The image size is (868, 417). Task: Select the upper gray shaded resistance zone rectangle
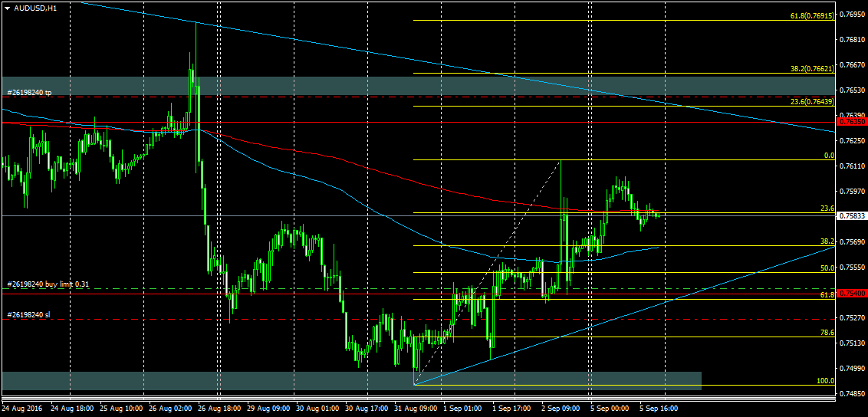point(419,86)
